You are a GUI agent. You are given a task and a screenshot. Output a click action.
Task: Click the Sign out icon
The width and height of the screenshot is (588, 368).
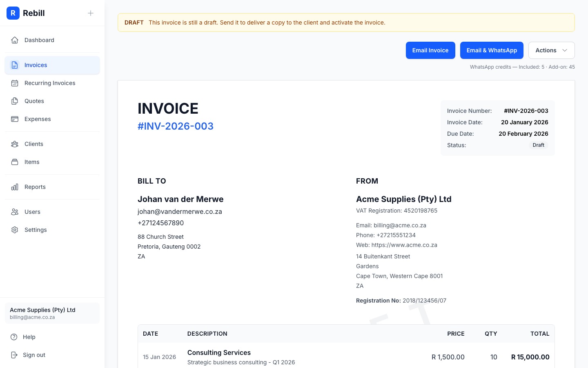pyautogui.click(x=15, y=355)
